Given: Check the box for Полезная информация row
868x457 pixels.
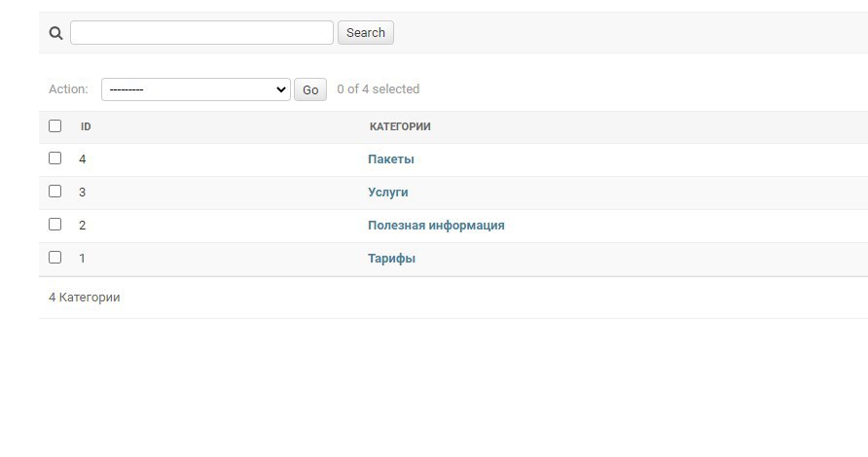Looking at the screenshot, I should click(54, 224).
